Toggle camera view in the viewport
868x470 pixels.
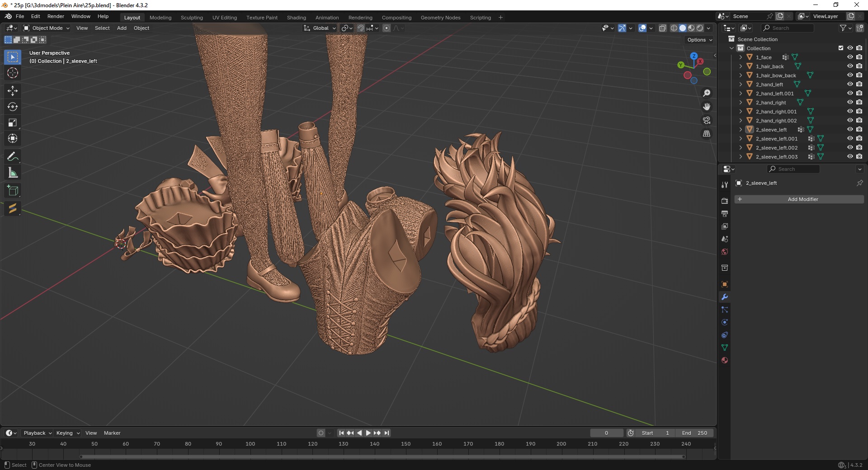706,120
